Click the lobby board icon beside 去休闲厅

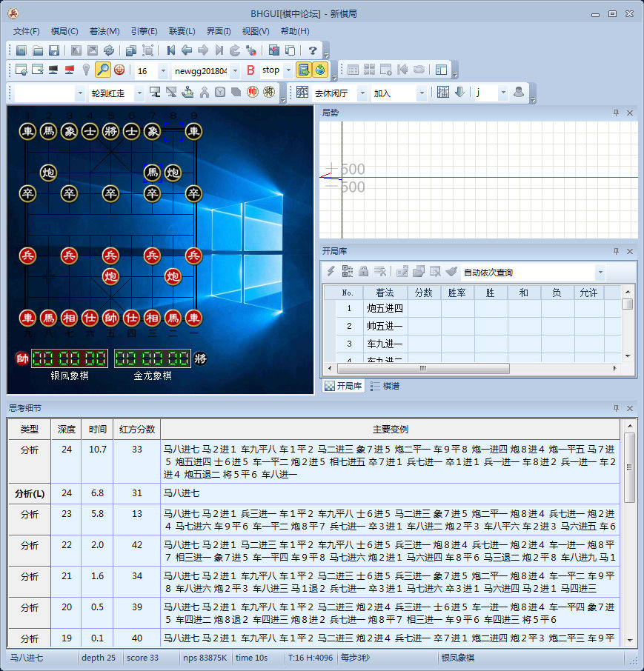[302, 92]
